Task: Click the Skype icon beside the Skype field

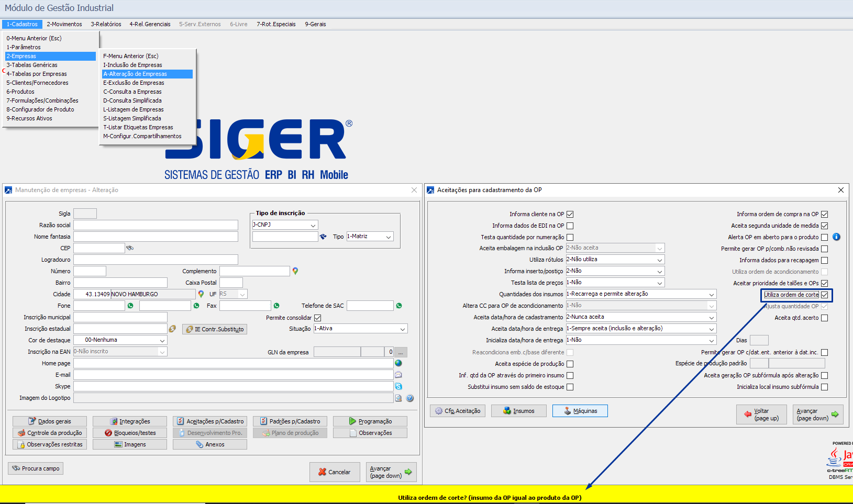Action: point(398,386)
